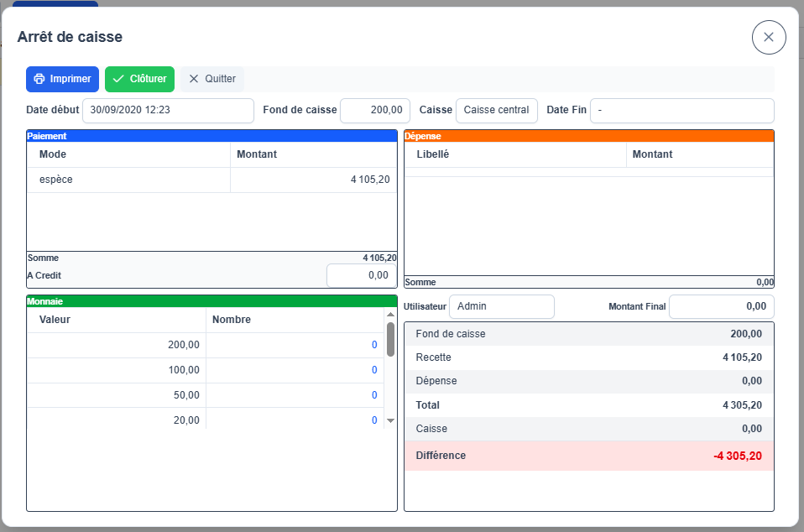Open the Caisse central selector

pyautogui.click(x=496, y=110)
